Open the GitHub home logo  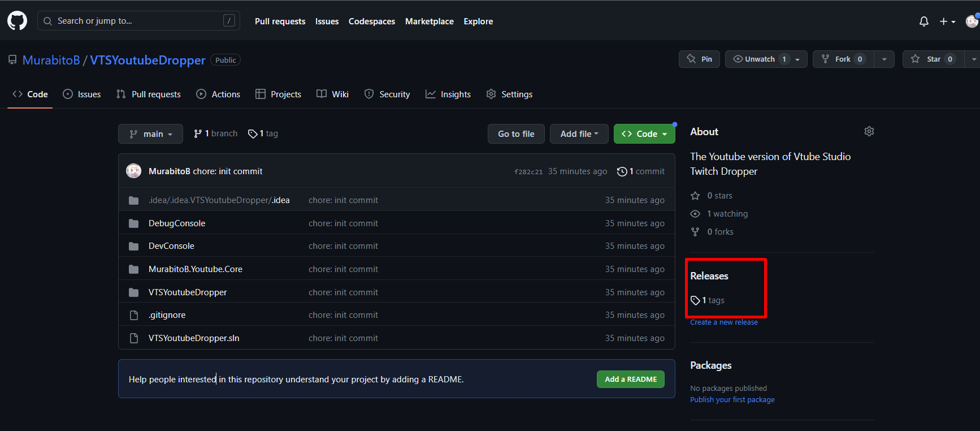coord(17,21)
